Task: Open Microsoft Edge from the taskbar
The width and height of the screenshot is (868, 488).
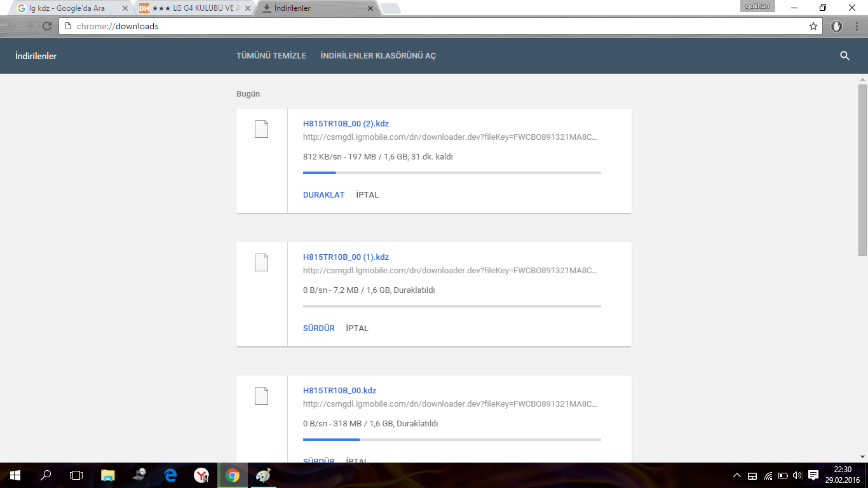Action: 170,475
